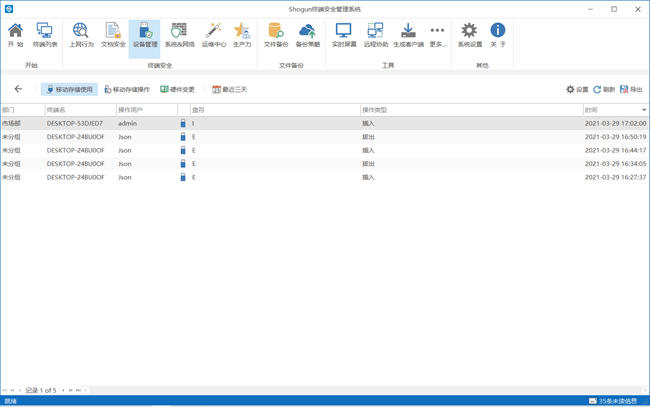Launch 远程协助 remote assistance
Viewport: 650px width, 407px height.
coord(375,35)
